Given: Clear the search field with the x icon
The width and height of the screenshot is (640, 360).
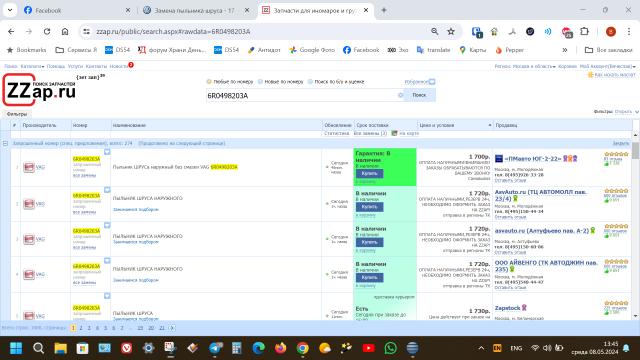Looking at the screenshot, I should tap(400, 95).
